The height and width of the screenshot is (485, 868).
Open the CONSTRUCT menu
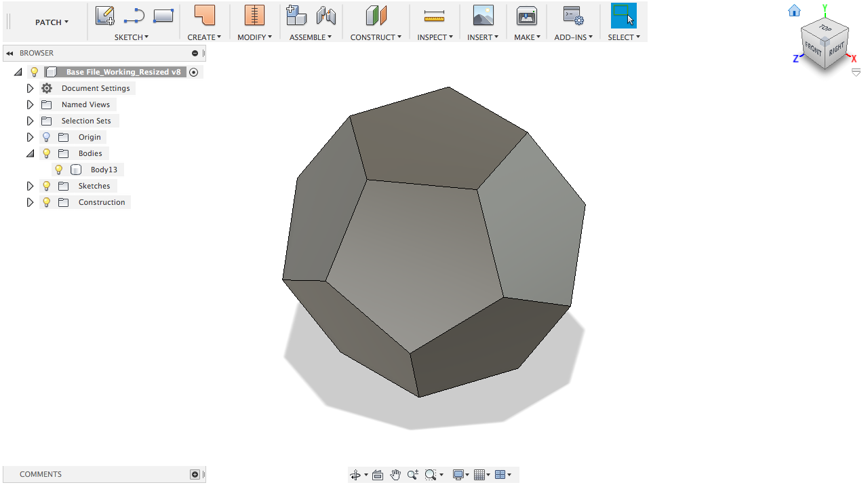click(376, 37)
